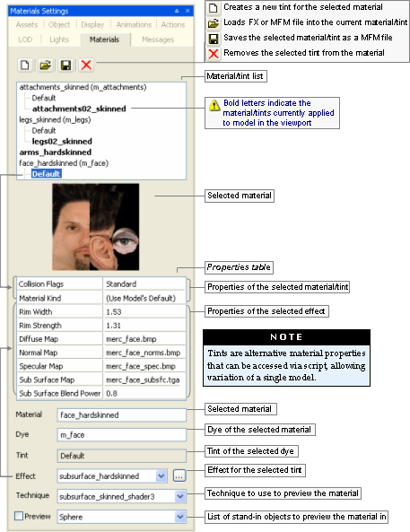
Task: Load an FX or MFM file in the panel toolbar
Action: [x=46, y=65]
